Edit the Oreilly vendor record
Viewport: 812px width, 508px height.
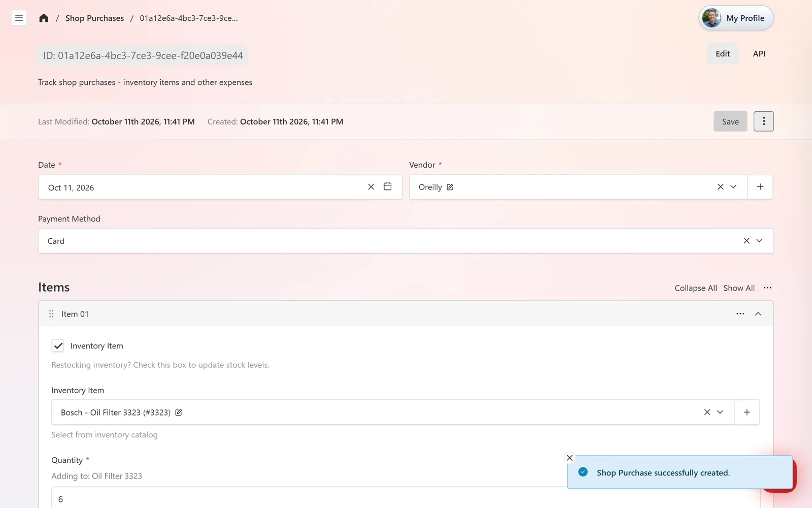coord(450,187)
